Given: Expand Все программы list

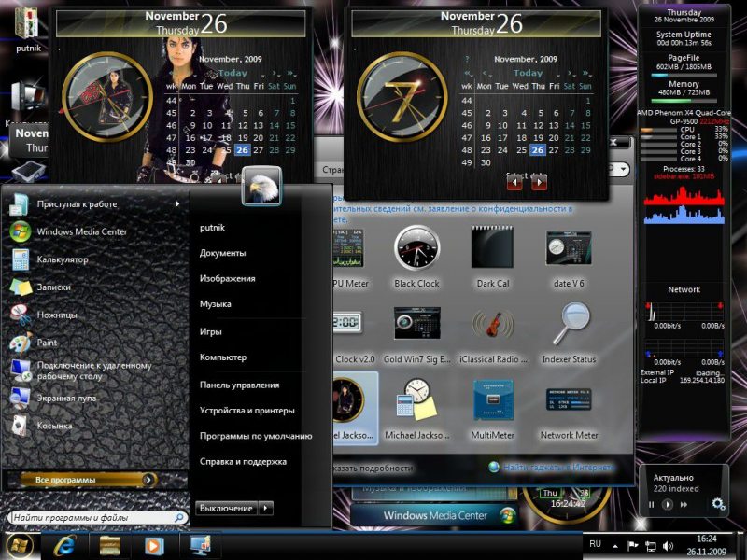Looking at the screenshot, I should click(x=88, y=480).
